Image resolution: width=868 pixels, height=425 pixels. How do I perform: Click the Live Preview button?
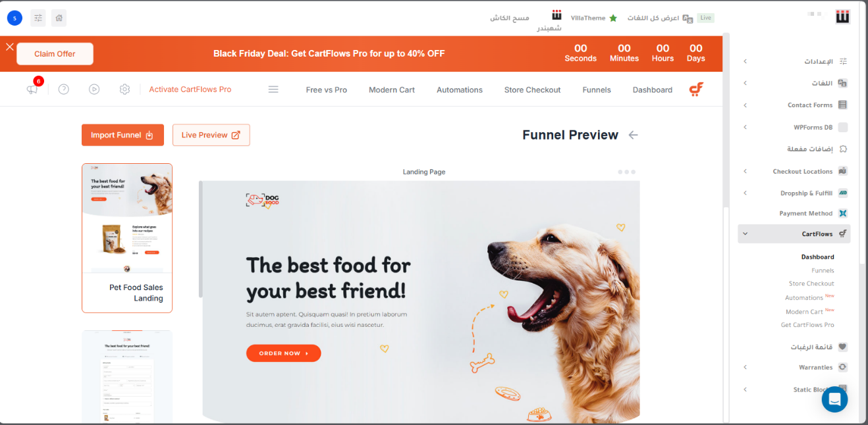coord(211,135)
